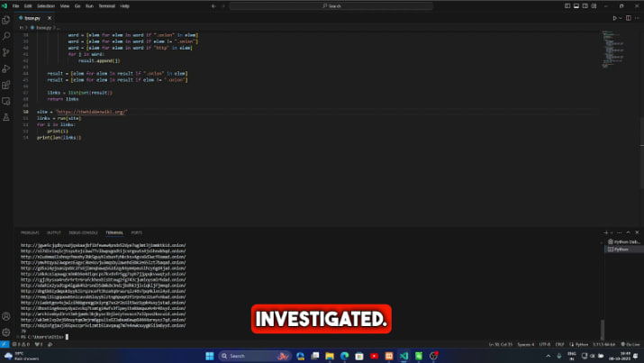Click Ln, Col cursor position in status bar
This screenshot has width=644, height=363.
click(x=501, y=344)
